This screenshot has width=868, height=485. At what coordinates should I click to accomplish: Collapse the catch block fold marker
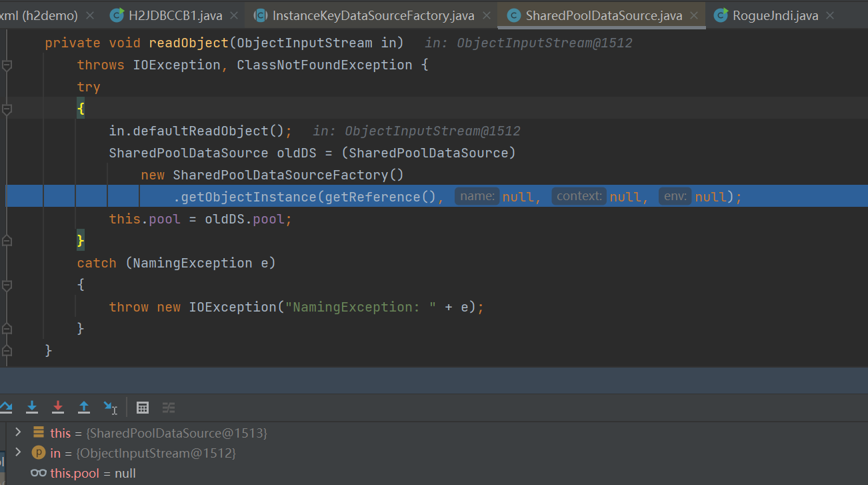coord(7,285)
